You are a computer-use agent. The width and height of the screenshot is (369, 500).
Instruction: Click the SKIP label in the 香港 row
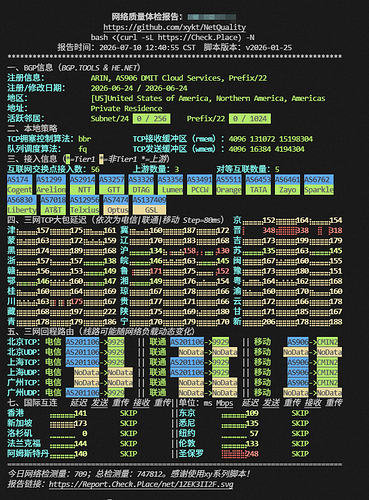click(129, 413)
